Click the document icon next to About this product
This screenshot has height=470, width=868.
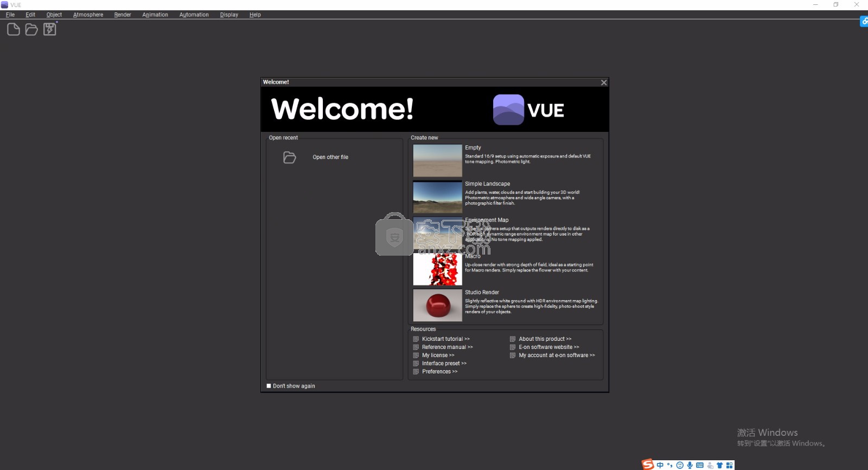click(x=513, y=339)
